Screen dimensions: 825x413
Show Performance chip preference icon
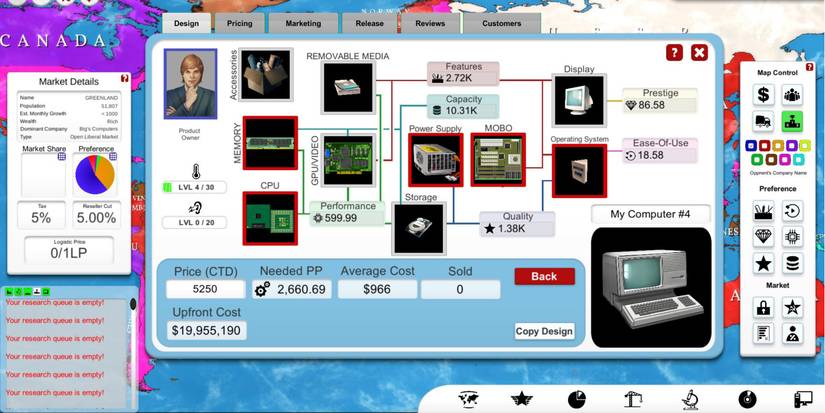[x=792, y=237]
